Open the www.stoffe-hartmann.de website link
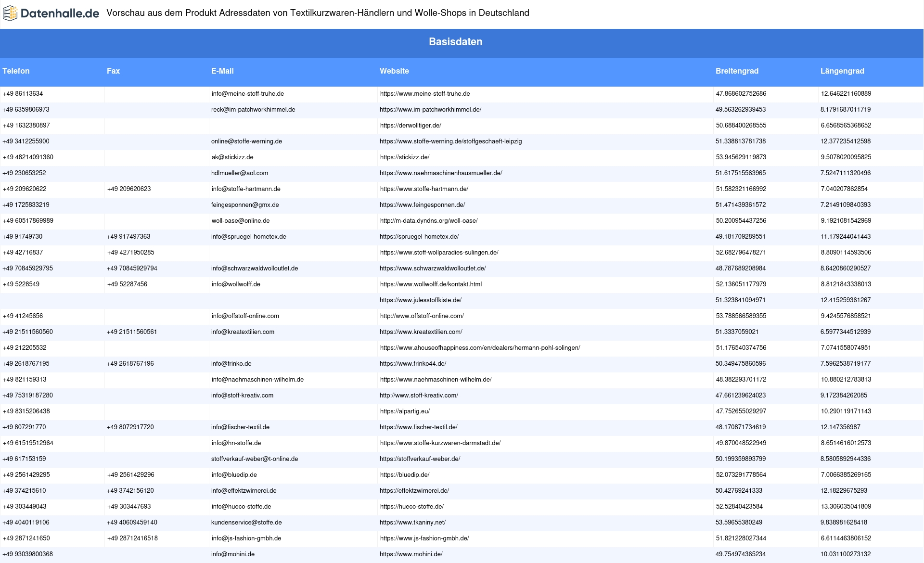Image resolution: width=924 pixels, height=563 pixels. 424,189
